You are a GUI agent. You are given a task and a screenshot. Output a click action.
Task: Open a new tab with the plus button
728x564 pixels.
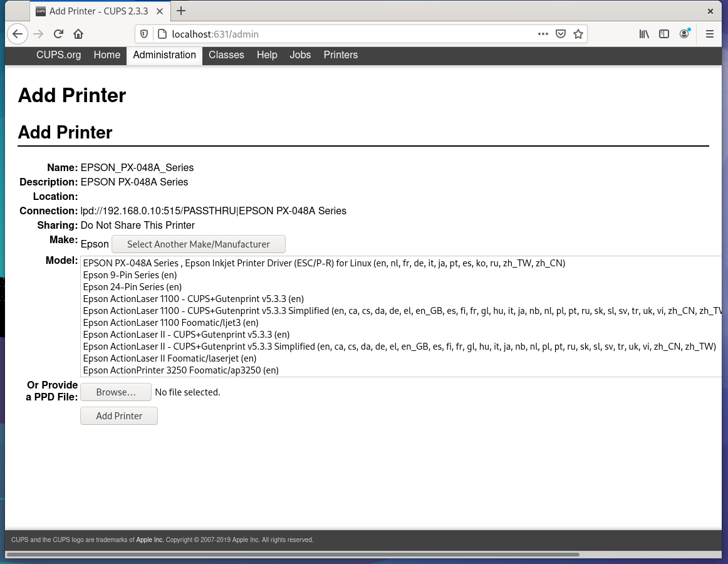[181, 11]
